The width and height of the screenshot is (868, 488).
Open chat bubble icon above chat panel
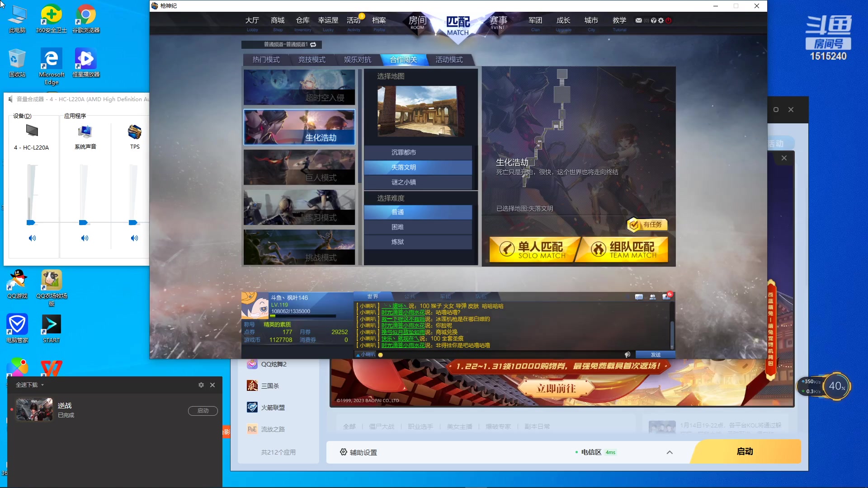639,297
